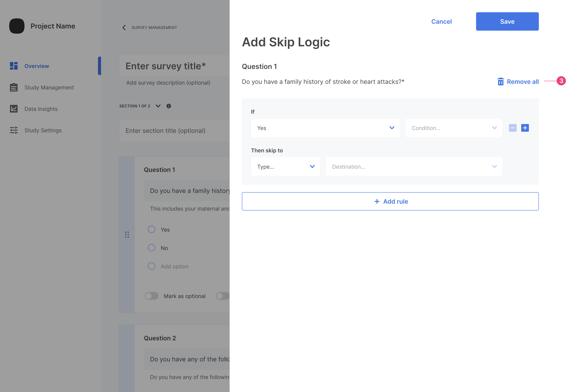
Task: Open the Yes answer dropdown
Action: (x=325, y=128)
